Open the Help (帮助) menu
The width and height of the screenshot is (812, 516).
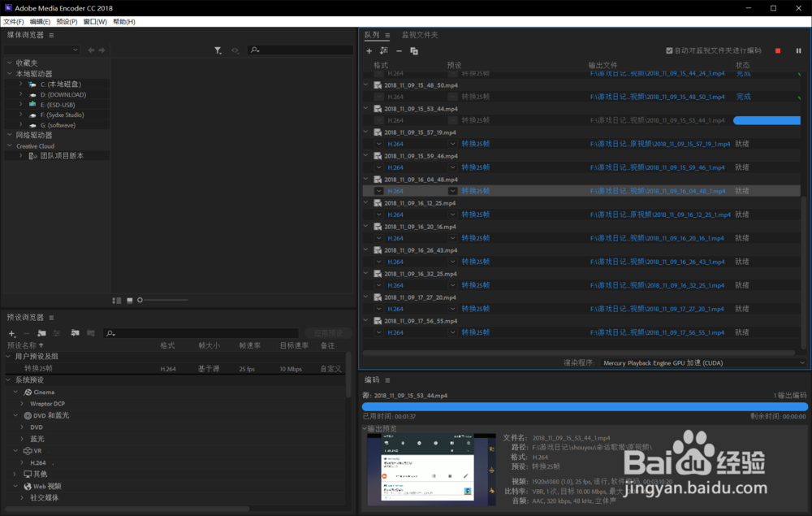(123, 22)
